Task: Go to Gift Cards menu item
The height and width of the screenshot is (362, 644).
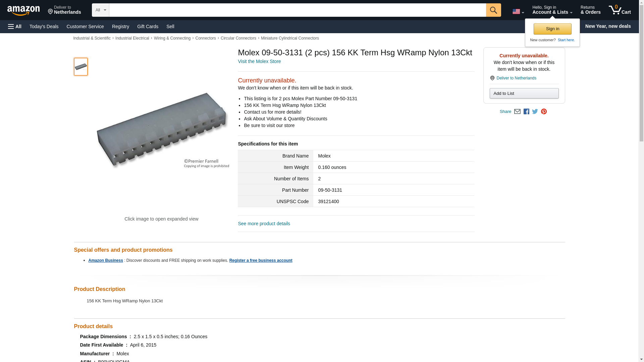Action: 148,26
